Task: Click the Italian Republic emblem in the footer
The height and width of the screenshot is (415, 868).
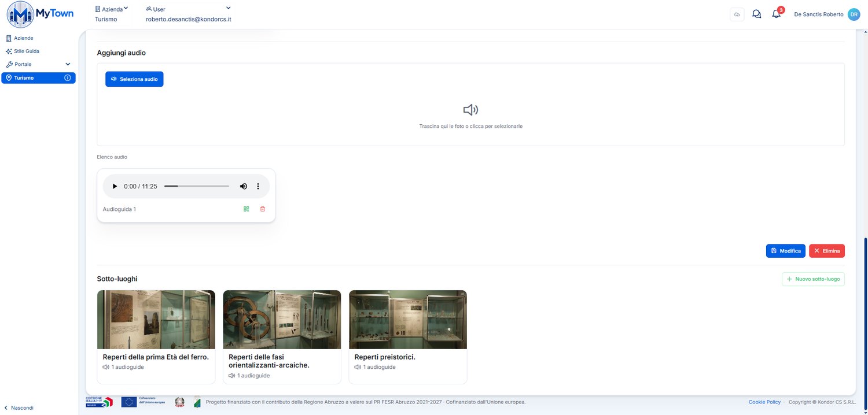Action: 180,402
